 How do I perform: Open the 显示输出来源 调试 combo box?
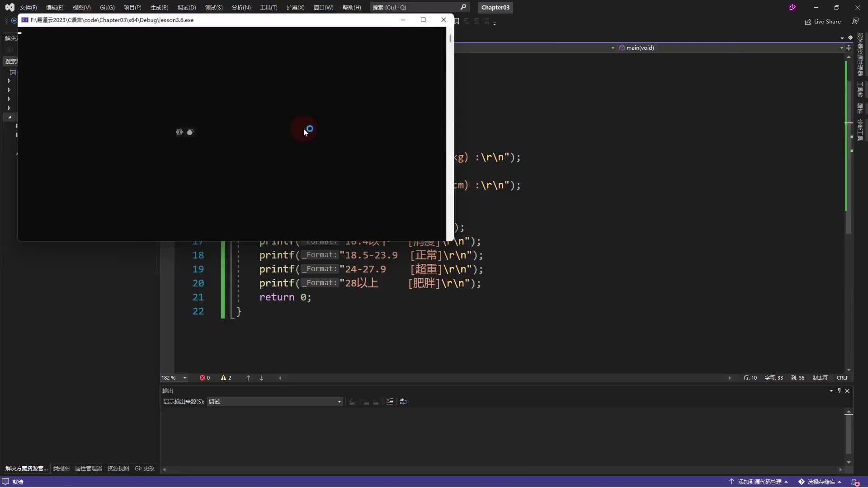tap(274, 402)
